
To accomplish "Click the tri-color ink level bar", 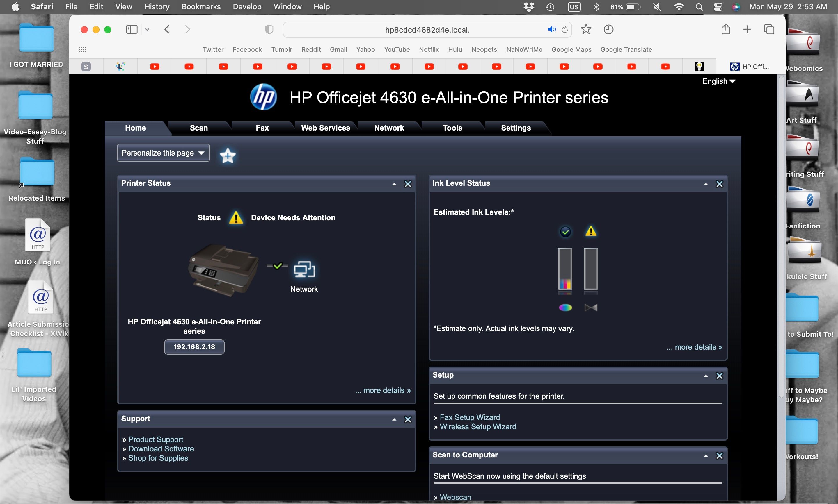I will [x=565, y=269].
